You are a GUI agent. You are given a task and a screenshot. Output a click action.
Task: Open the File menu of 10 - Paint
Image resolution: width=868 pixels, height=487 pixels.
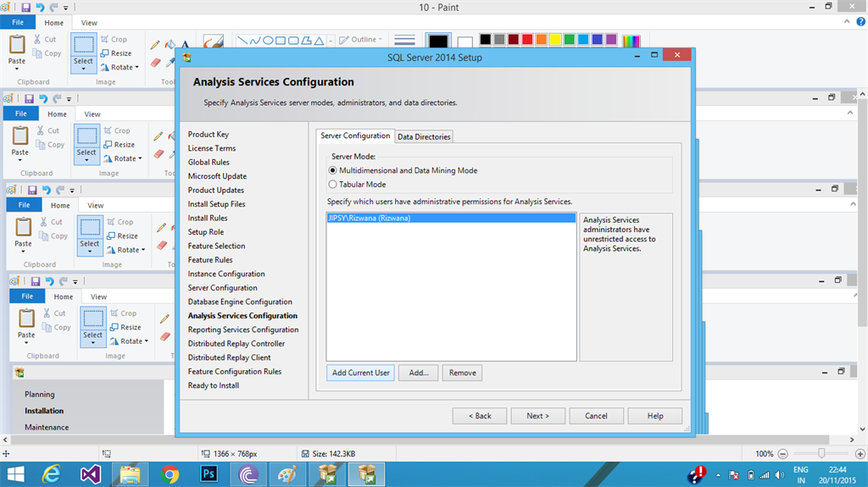pyautogui.click(x=18, y=22)
